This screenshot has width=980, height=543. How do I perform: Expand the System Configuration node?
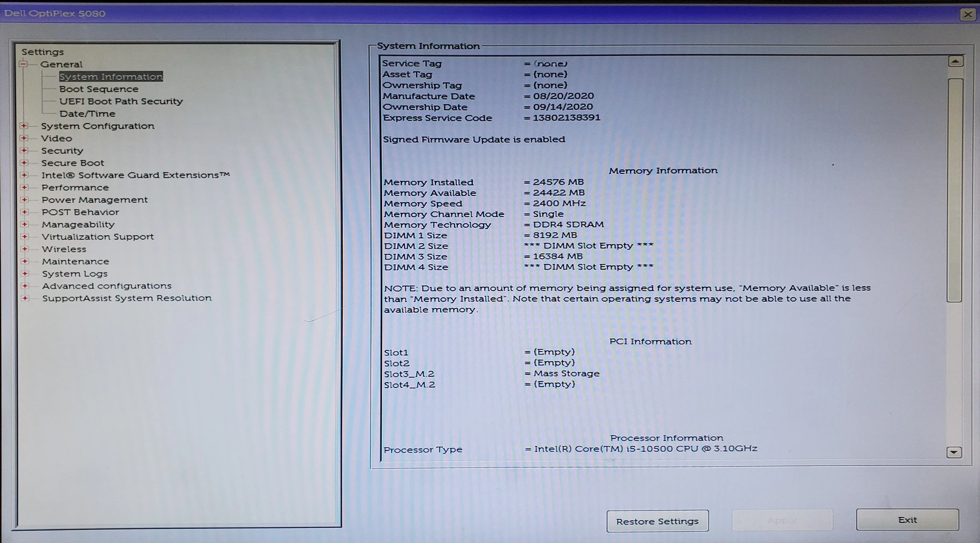pyautogui.click(x=24, y=126)
